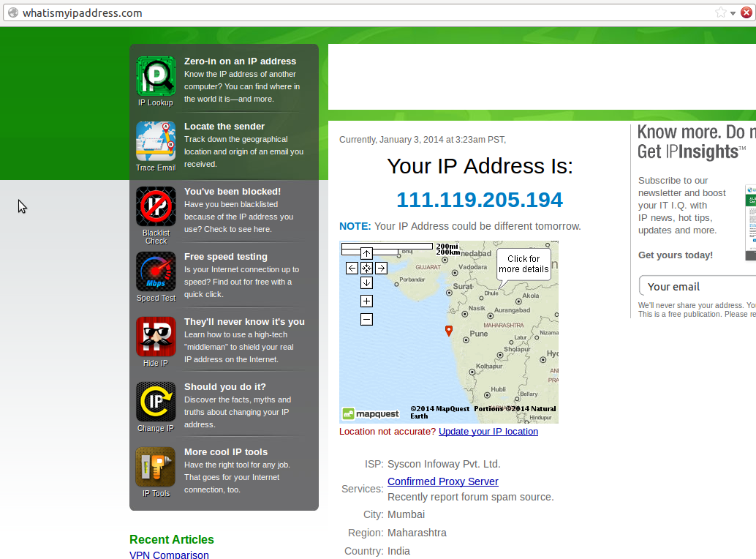The width and height of the screenshot is (756, 559).
Task: Click the Get IPInsights heading
Action: (692, 151)
